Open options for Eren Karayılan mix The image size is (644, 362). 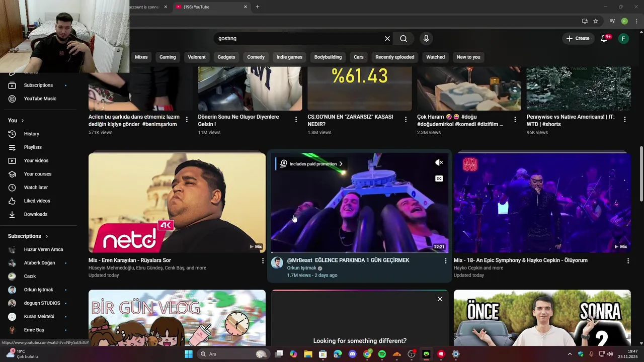pos(263,261)
